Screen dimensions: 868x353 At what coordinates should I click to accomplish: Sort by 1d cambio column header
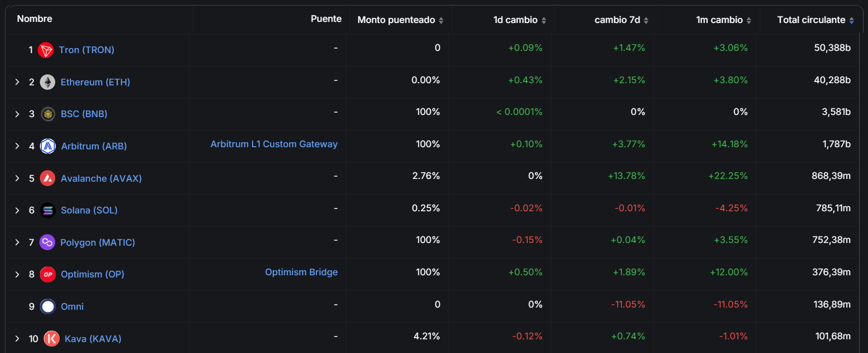pyautogui.click(x=520, y=20)
